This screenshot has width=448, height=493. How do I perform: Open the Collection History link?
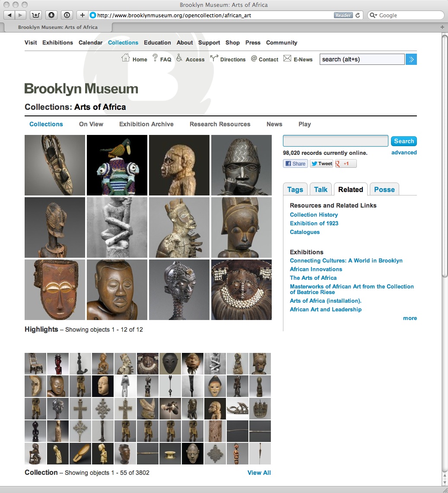[x=314, y=215]
